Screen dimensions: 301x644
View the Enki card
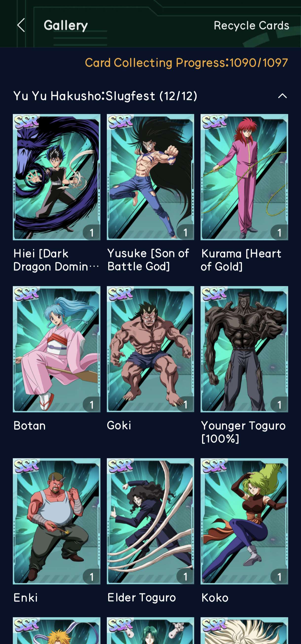pyautogui.click(x=56, y=521)
